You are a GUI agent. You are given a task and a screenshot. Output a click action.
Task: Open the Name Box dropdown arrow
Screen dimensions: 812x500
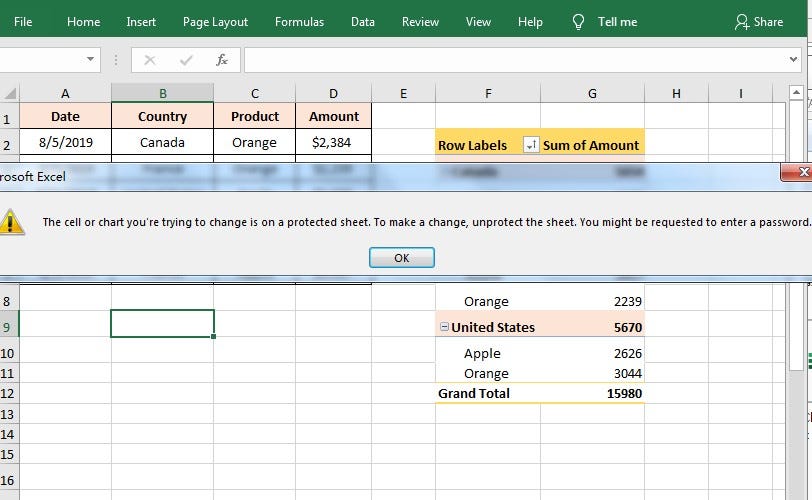coord(90,59)
